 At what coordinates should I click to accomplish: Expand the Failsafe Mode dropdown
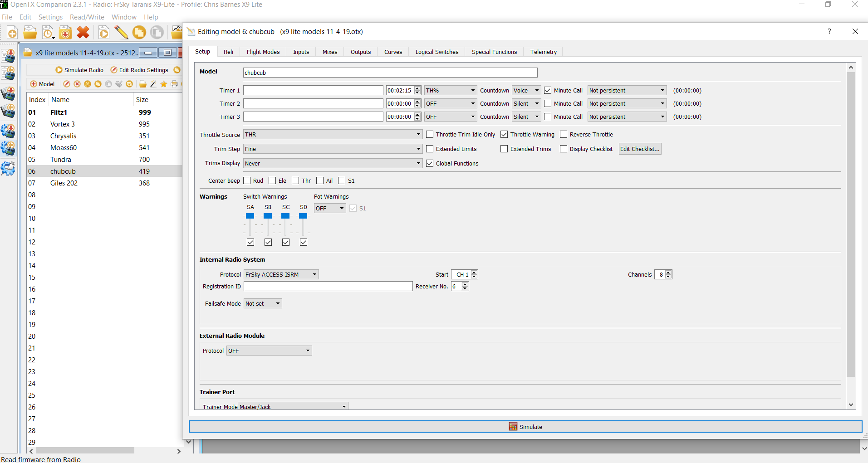click(263, 304)
